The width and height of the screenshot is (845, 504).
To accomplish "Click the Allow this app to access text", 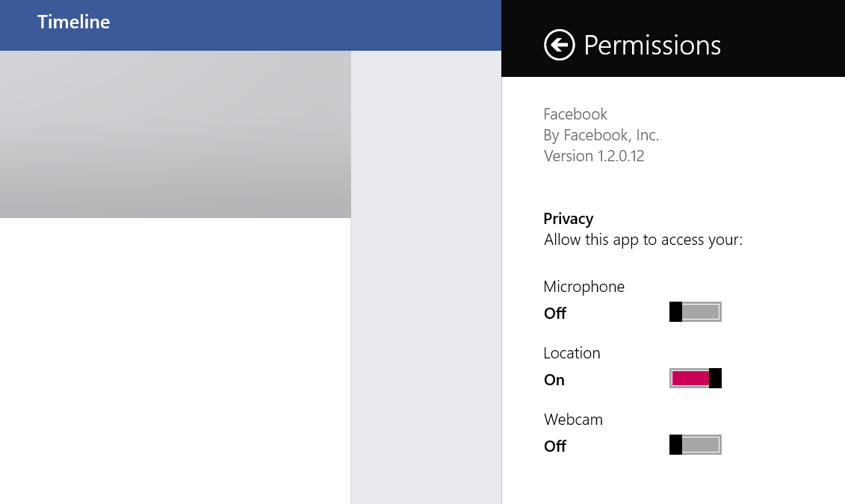I will coord(643,239).
